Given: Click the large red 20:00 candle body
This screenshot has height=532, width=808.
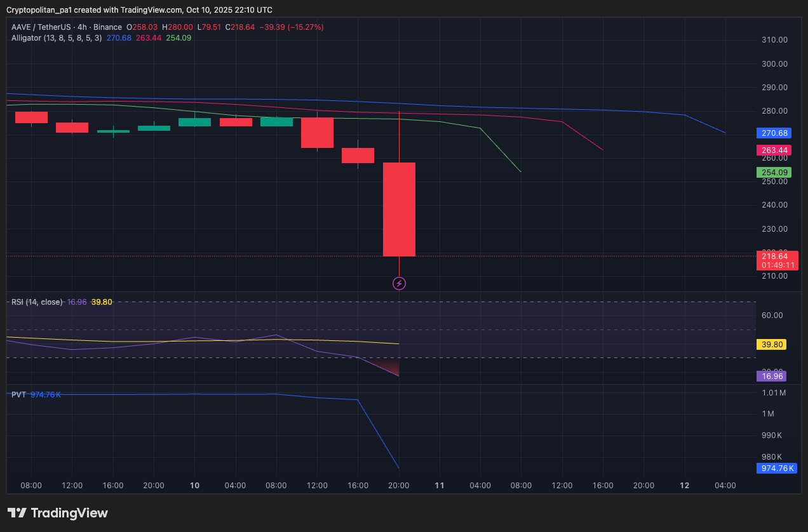Looking at the screenshot, I should point(399,209).
